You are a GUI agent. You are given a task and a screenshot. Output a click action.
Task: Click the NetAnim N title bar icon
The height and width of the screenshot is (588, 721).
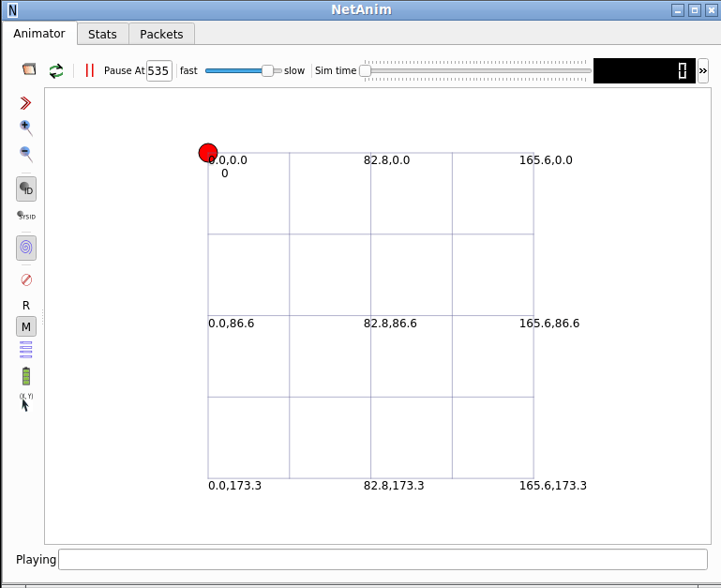[x=12, y=9]
